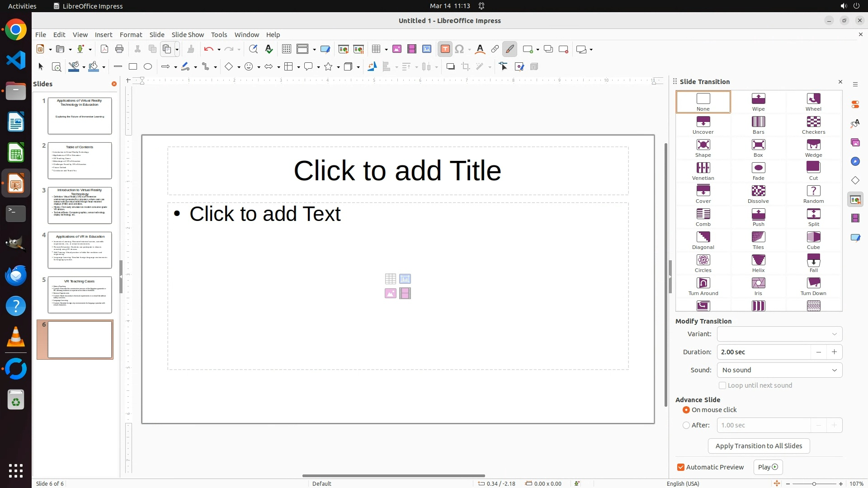The height and width of the screenshot is (488, 868).
Task: Select the After radio button
Action: click(x=686, y=425)
